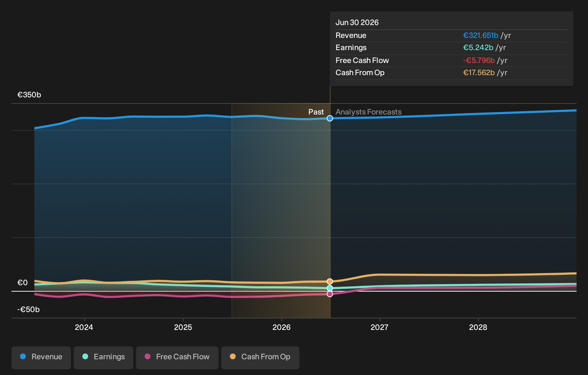The height and width of the screenshot is (375, 588).
Task: Click the blue Revenue data point marker
Action: click(330, 118)
